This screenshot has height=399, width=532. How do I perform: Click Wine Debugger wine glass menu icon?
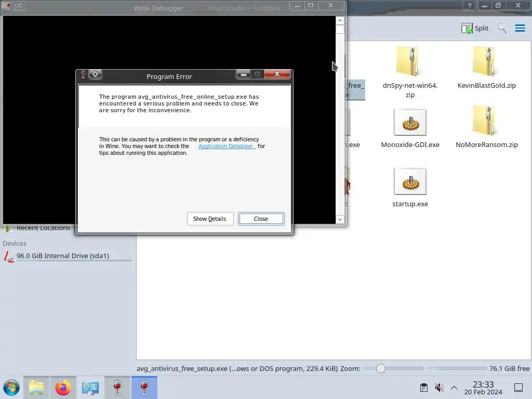(x=7, y=5)
